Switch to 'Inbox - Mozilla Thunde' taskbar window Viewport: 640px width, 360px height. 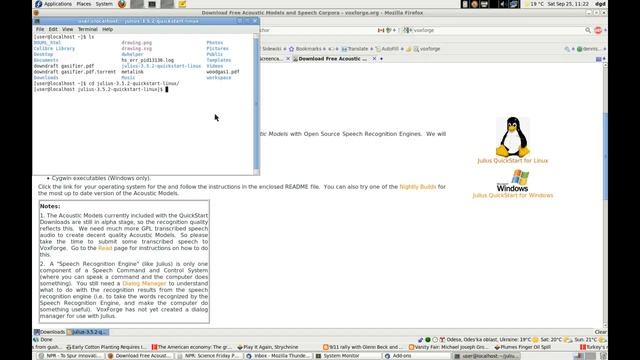[x=278, y=356]
